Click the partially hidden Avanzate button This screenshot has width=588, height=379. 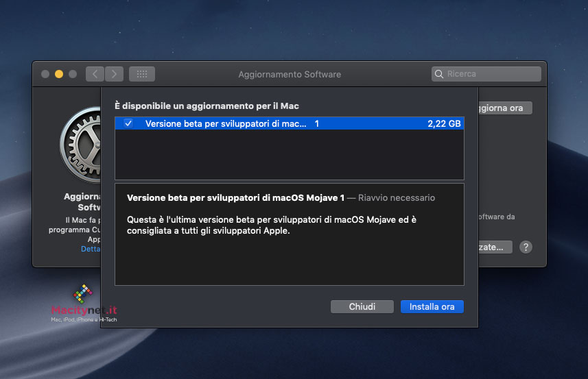coord(495,247)
